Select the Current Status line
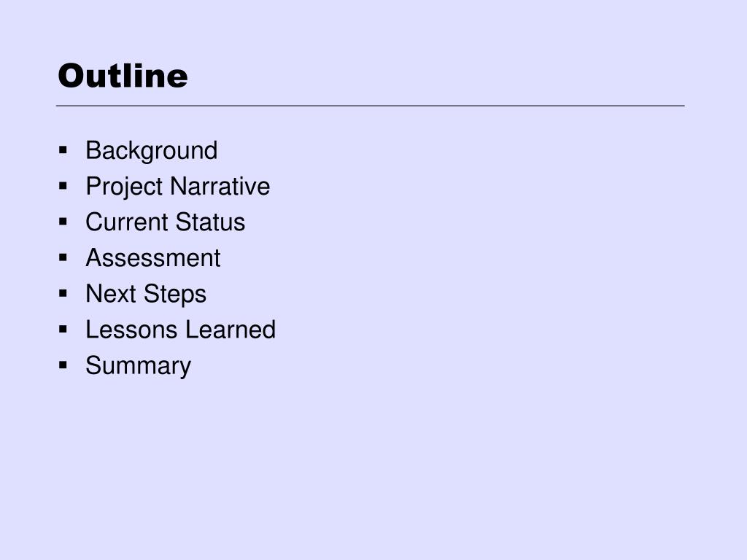This screenshot has height=560, width=747. [166, 222]
